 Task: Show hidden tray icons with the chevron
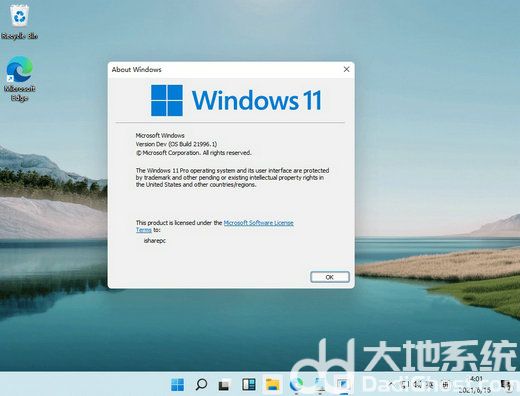coord(392,385)
